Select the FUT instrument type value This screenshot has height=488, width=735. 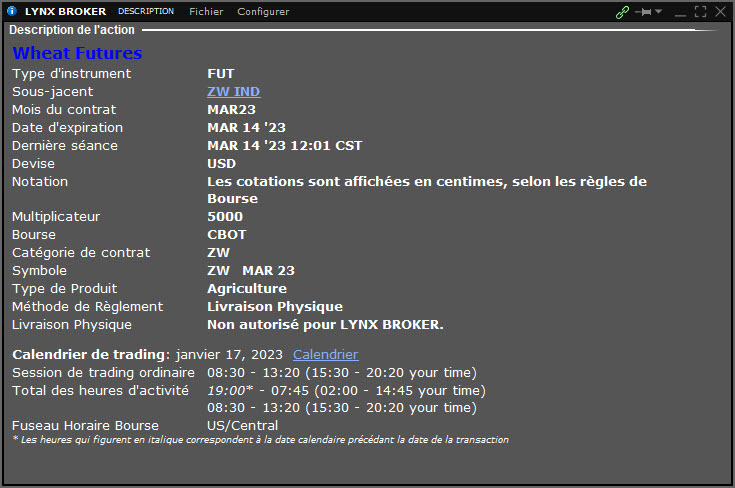[x=221, y=74]
